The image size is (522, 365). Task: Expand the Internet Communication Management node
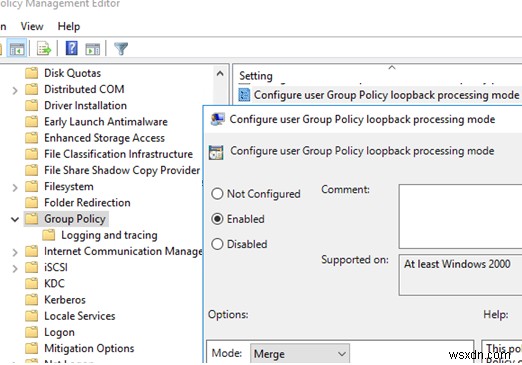[x=15, y=252]
